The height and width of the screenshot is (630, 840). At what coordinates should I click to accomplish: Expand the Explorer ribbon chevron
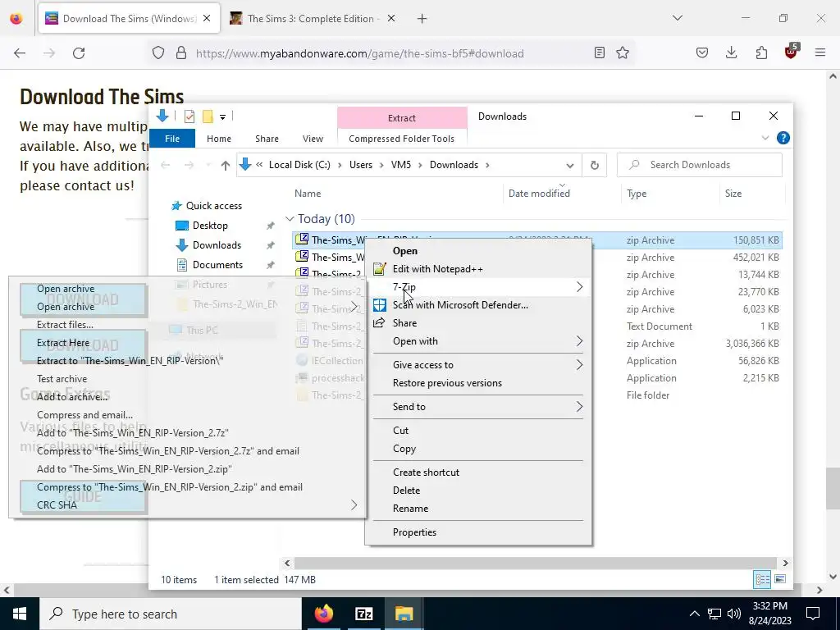click(x=765, y=138)
